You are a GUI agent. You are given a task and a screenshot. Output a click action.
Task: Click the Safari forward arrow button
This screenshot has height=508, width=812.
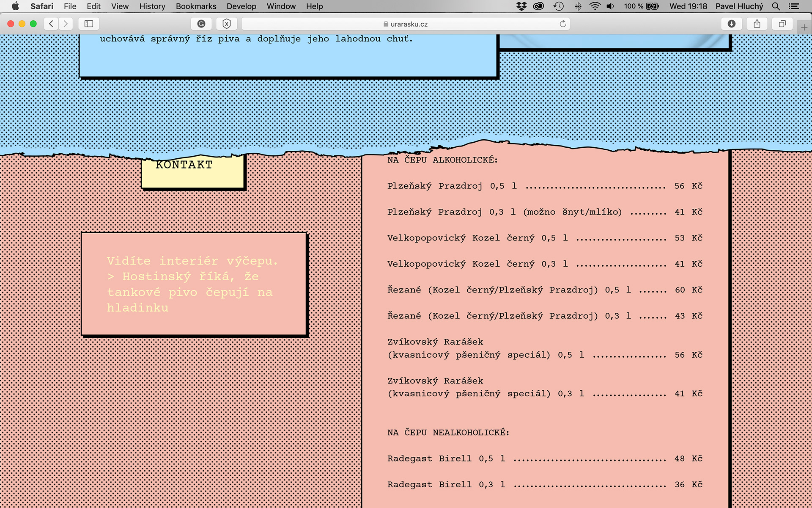[x=66, y=24]
